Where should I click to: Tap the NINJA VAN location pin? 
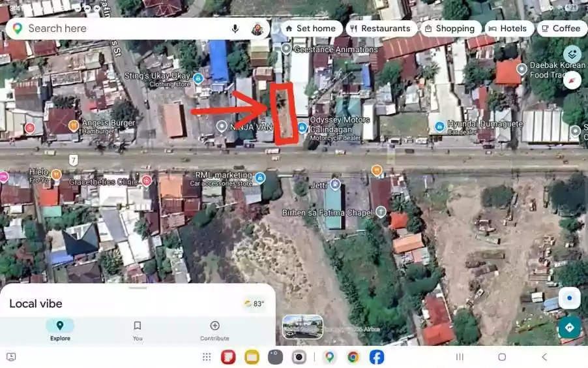coord(222,126)
